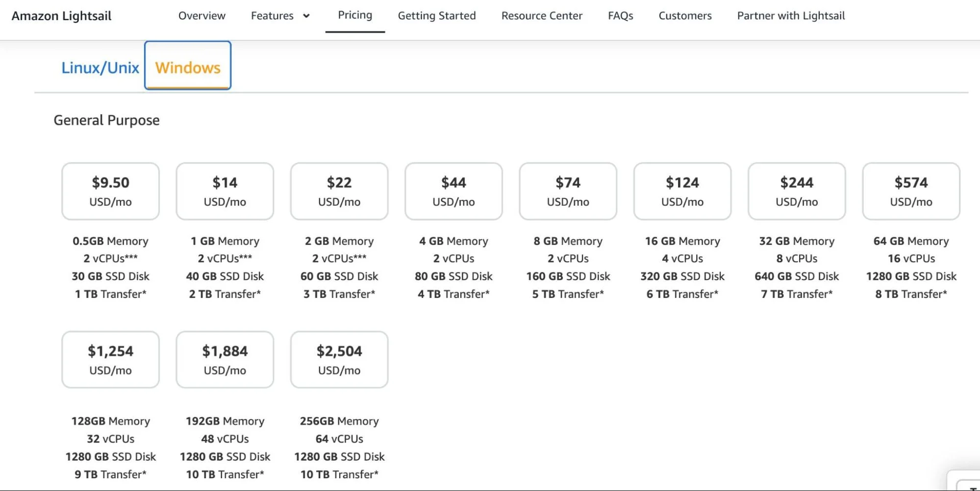Select the $1,254 USD/mo plan box
Screen dimensions: 980x491
pos(110,360)
